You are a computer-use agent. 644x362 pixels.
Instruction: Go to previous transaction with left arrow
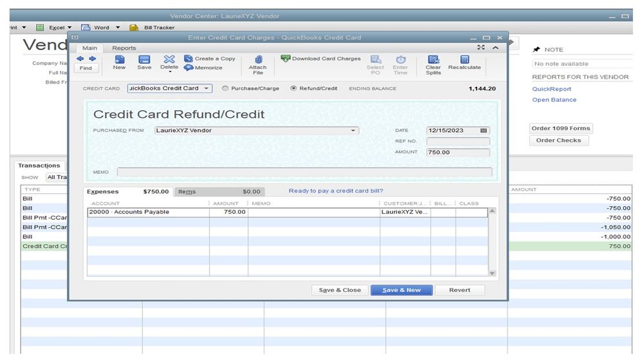pos(80,59)
